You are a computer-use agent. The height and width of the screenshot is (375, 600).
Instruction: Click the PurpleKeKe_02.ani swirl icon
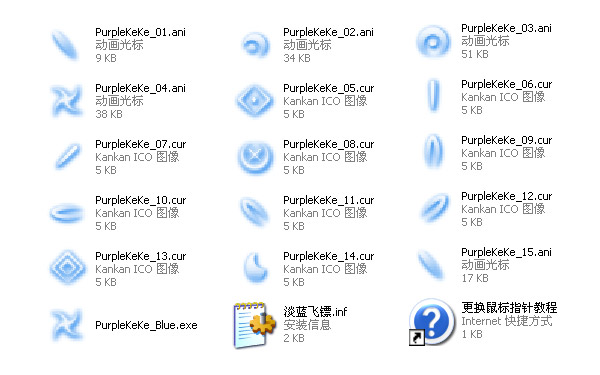(256, 46)
